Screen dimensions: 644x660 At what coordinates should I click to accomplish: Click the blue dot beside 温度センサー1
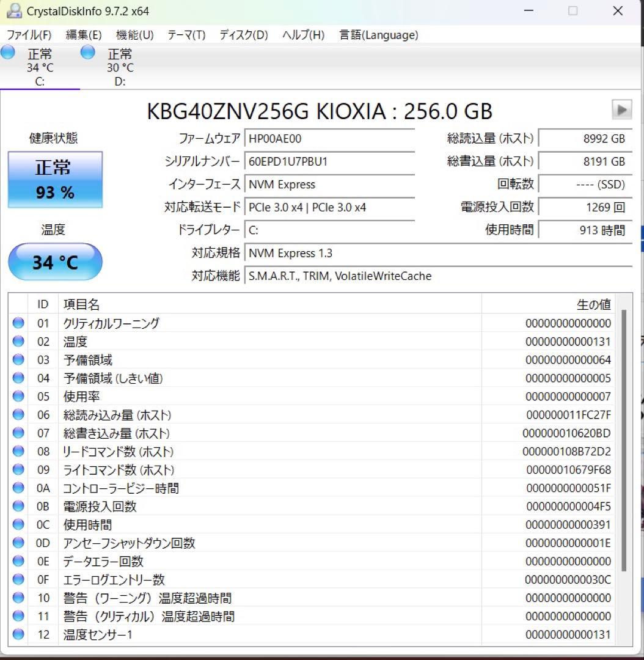click(18, 634)
